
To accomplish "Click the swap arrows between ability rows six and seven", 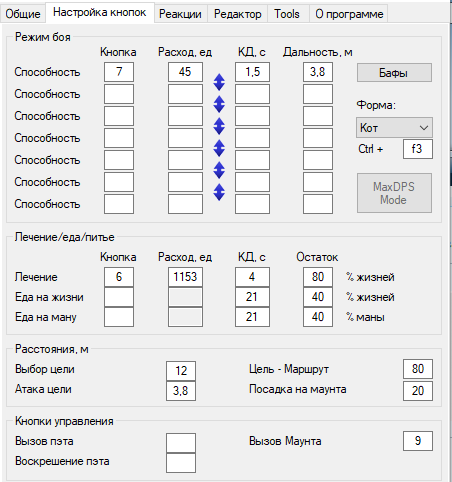I will coord(219,192).
